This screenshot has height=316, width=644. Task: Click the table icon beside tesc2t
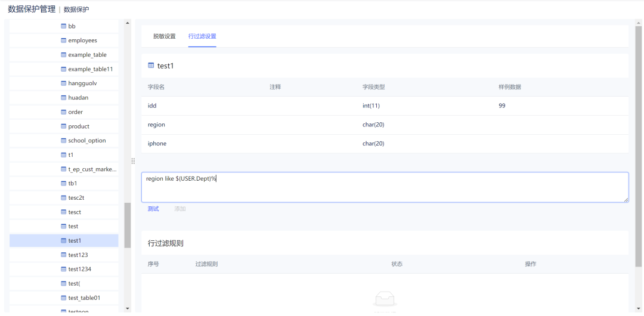coord(63,198)
